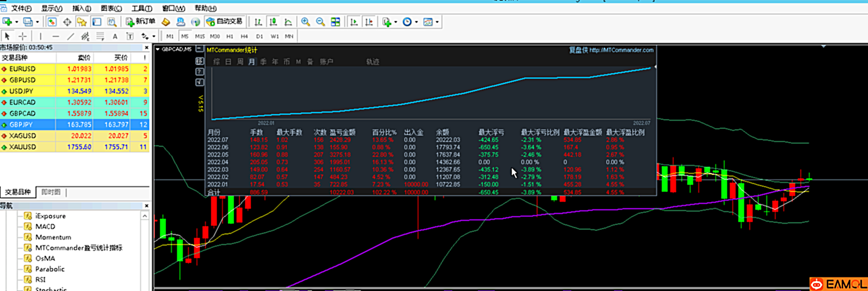Select the text label 'A' tool
This screenshot has height=291, width=868.
tap(115, 36)
